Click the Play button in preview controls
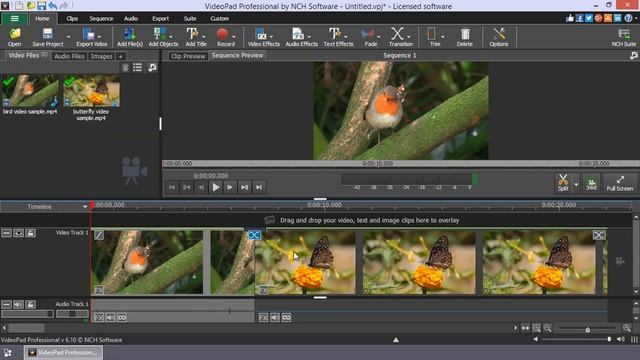The width and height of the screenshot is (640, 360). click(216, 187)
